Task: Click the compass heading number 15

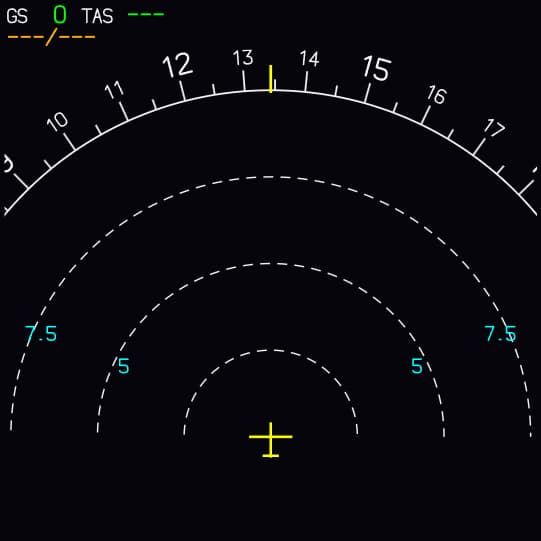Action: pyautogui.click(x=377, y=68)
